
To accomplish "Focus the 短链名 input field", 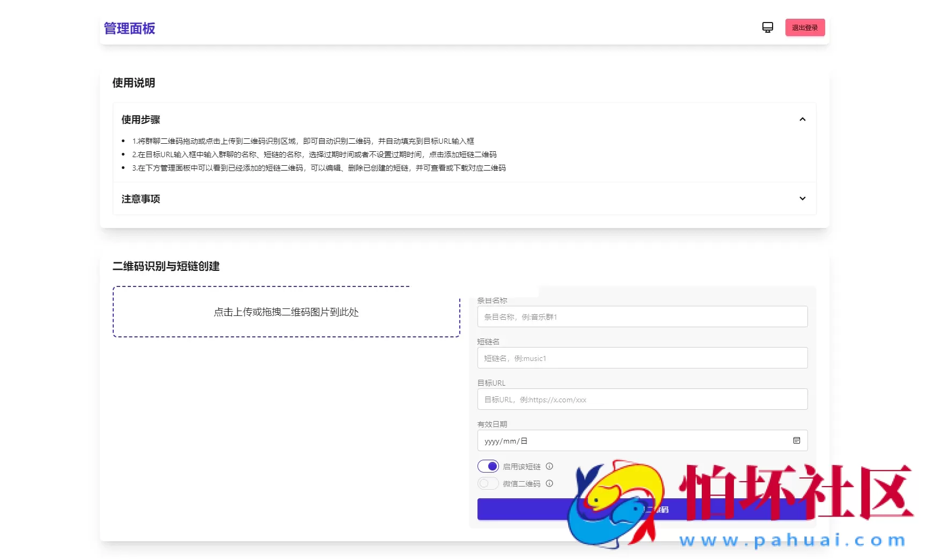I will 642,358.
